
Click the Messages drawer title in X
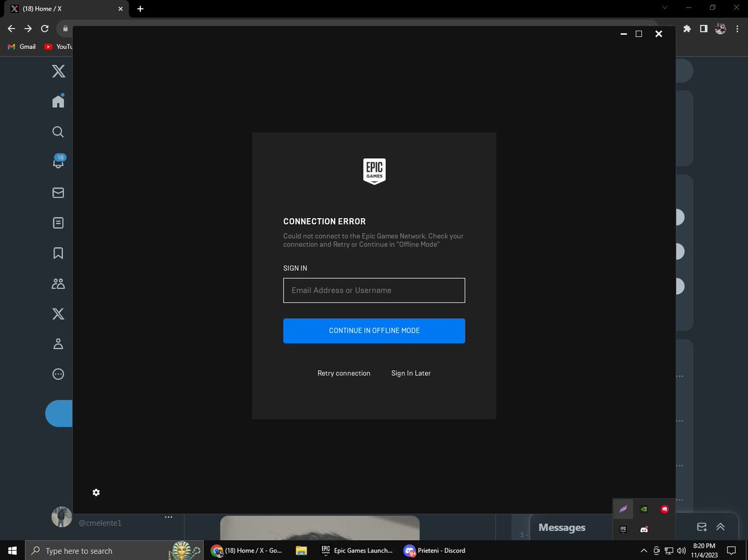(x=562, y=528)
